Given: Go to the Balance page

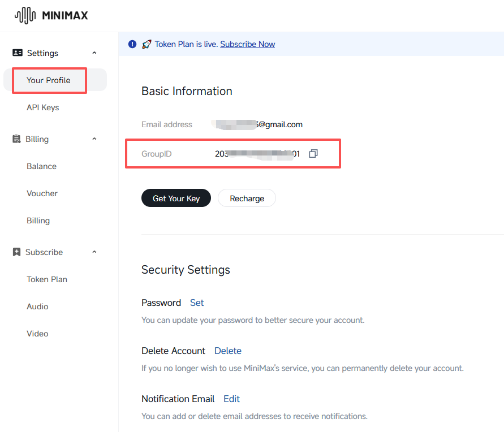Looking at the screenshot, I should [41, 166].
